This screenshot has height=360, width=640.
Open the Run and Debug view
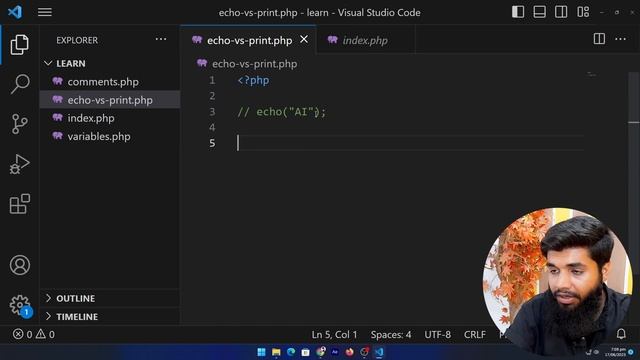tap(20, 164)
